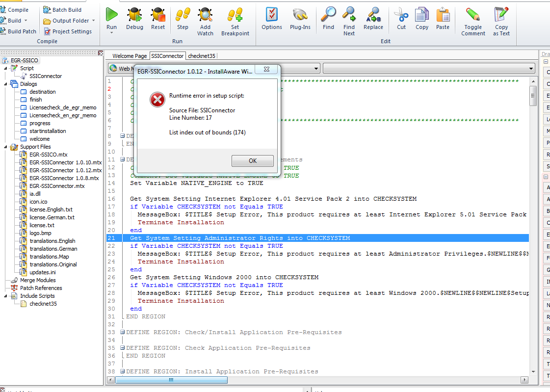This screenshot has width=550, height=392.
Task: Collapse the region toggle on line 33
Action: (123, 332)
